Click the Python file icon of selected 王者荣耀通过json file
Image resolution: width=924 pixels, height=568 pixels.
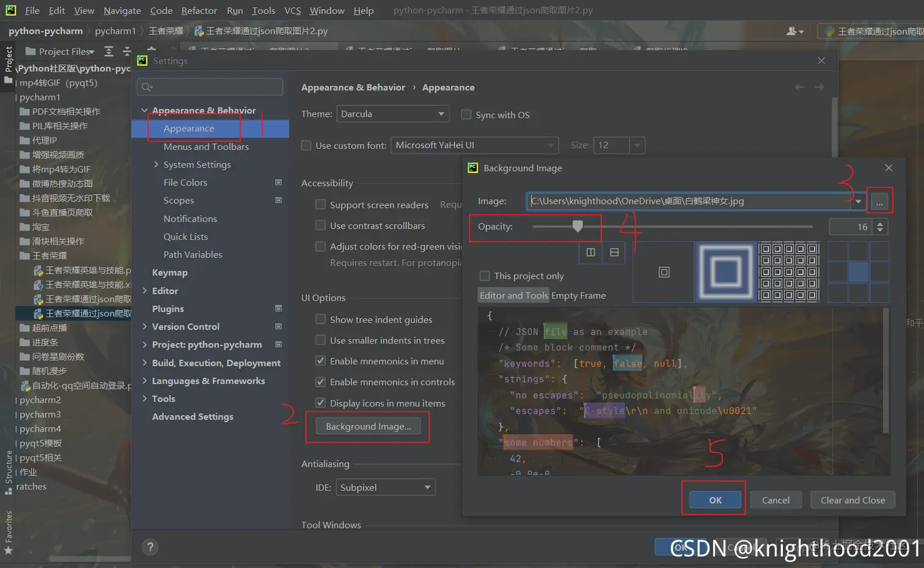[38, 314]
